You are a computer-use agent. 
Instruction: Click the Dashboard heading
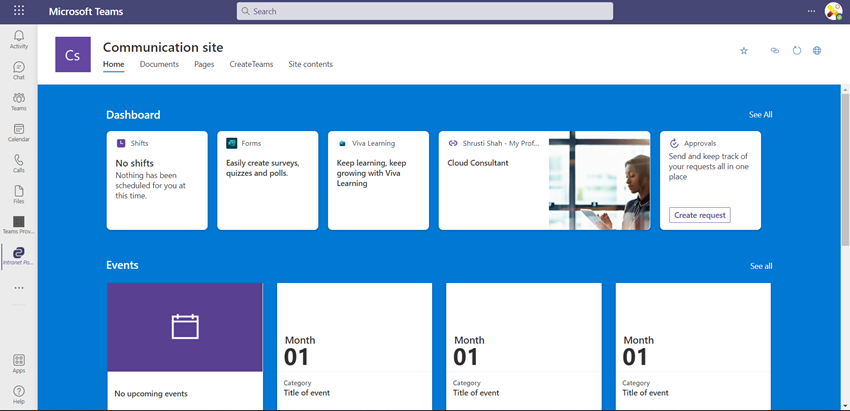[x=133, y=115]
